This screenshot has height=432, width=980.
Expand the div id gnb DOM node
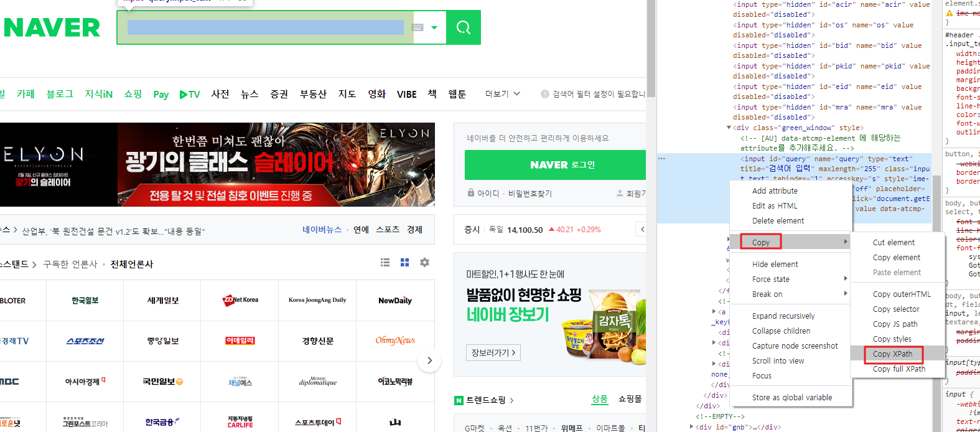coord(691,427)
